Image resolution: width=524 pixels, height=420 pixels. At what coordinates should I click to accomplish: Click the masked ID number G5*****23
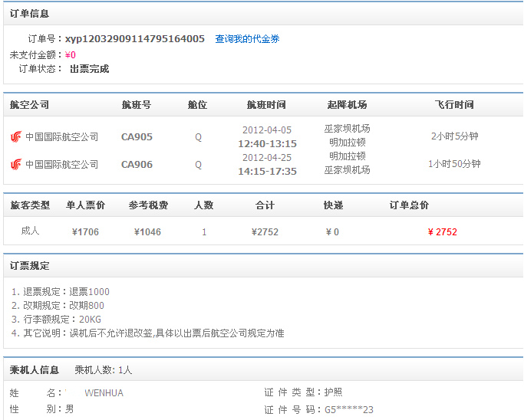click(349, 409)
